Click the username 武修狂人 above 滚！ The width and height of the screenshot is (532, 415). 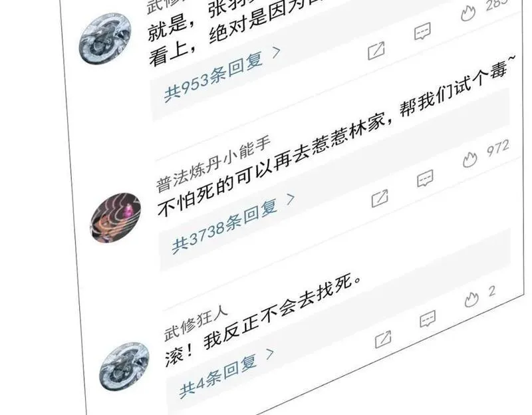196,324
